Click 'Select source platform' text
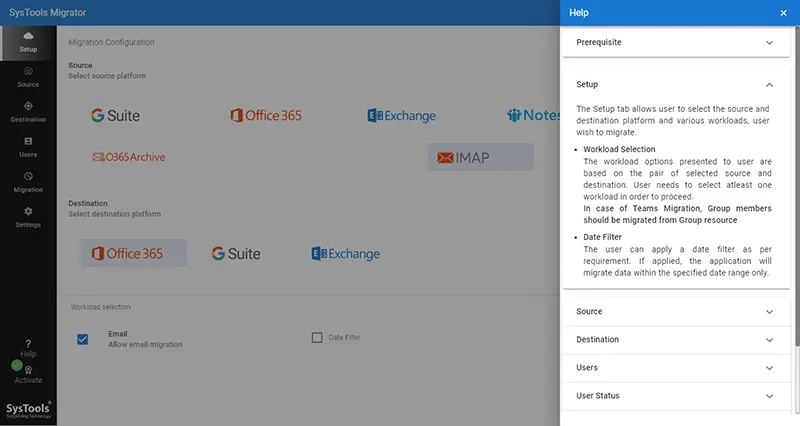 [107, 76]
